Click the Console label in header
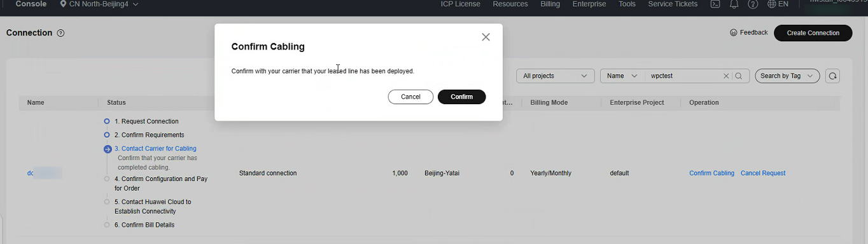Screen dimensions: 868x244 point(31,4)
